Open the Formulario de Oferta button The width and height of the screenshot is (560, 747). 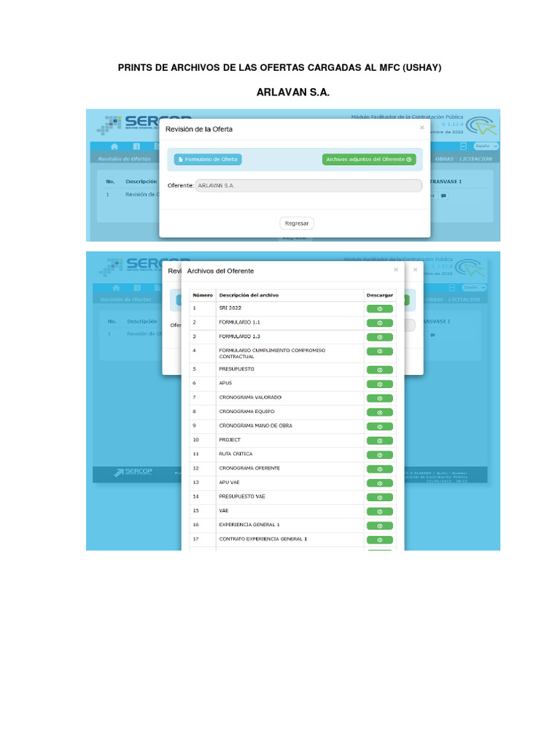coord(208,160)
